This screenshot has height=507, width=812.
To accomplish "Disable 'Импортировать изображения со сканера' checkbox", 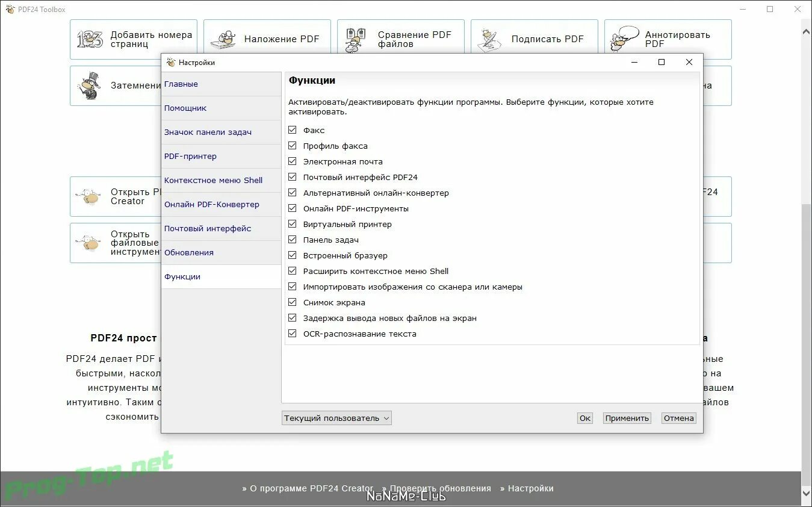I will (x=293, y=287).
